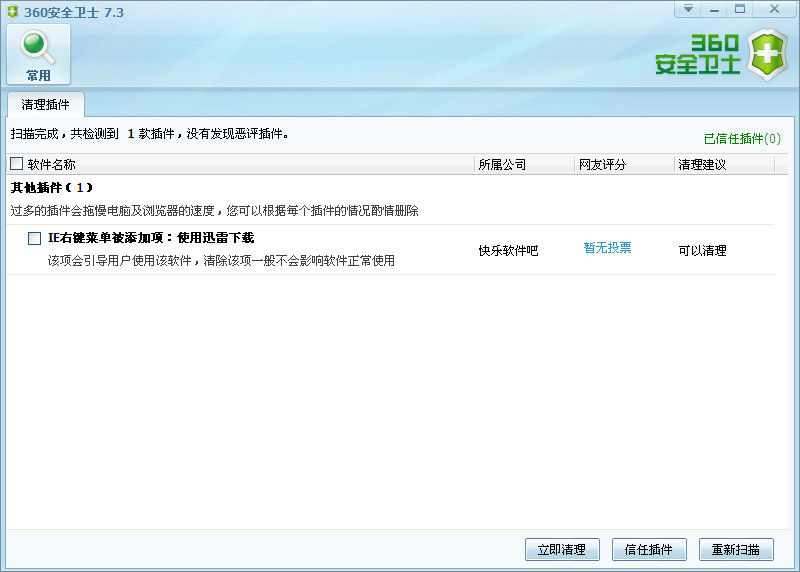Click the 快乐软件吧 company cell
This screenshot has width=800, height=572.
[508, 251]
